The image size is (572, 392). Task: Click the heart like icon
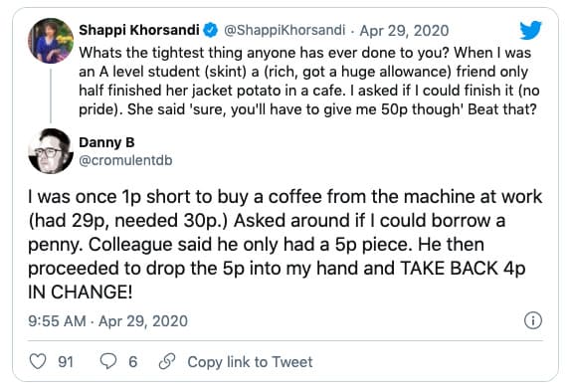tap(38, 361)
